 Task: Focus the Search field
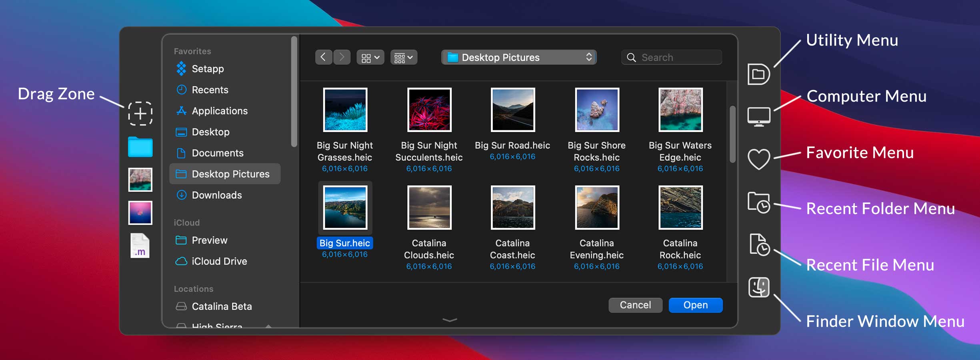(672, 57)
